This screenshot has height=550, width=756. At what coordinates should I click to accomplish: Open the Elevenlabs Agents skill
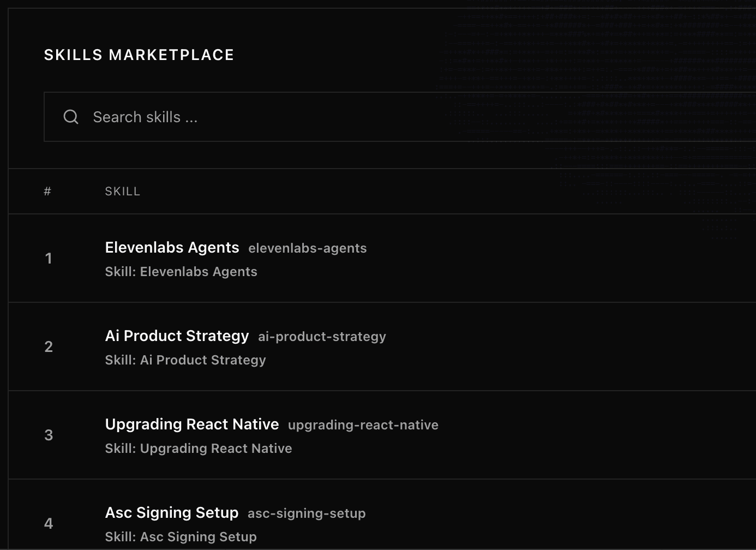click(172, 247)
